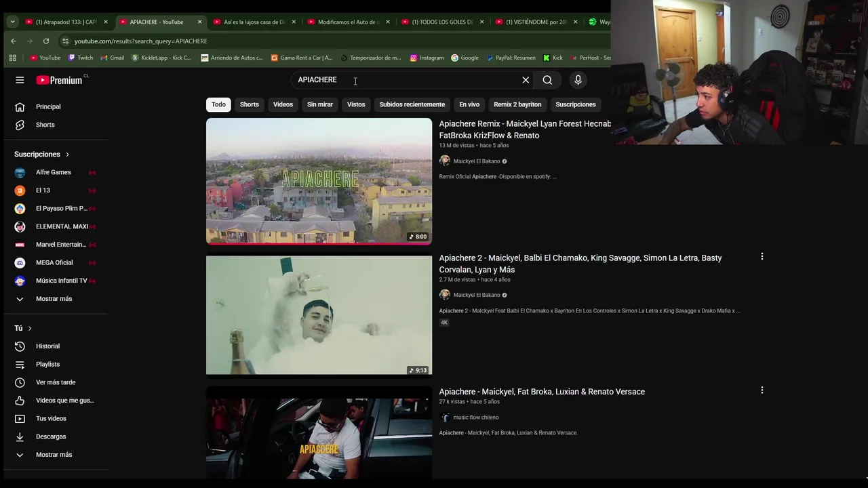
Task: Select the Todo filter chip
Action: click(x=218, y=104)
